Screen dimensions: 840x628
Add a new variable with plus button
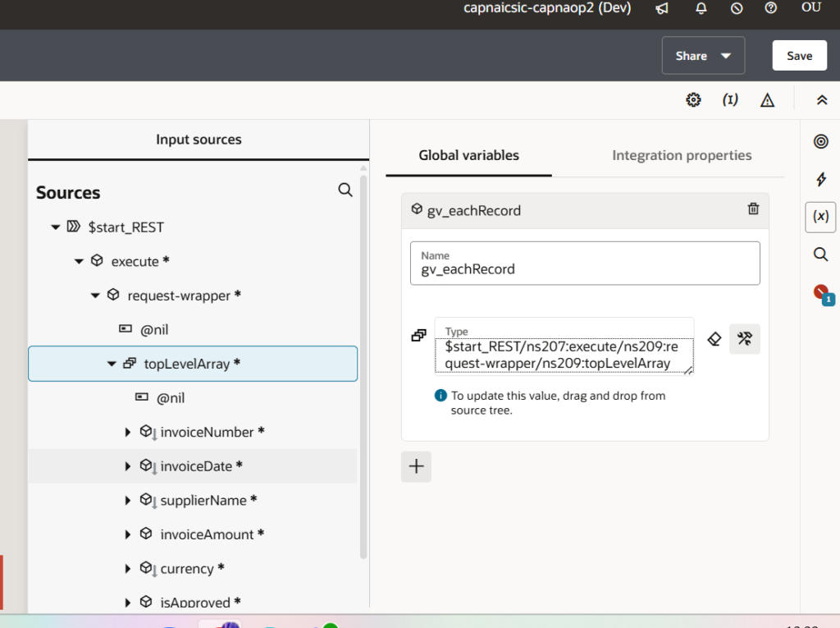[x=416, y=466]
